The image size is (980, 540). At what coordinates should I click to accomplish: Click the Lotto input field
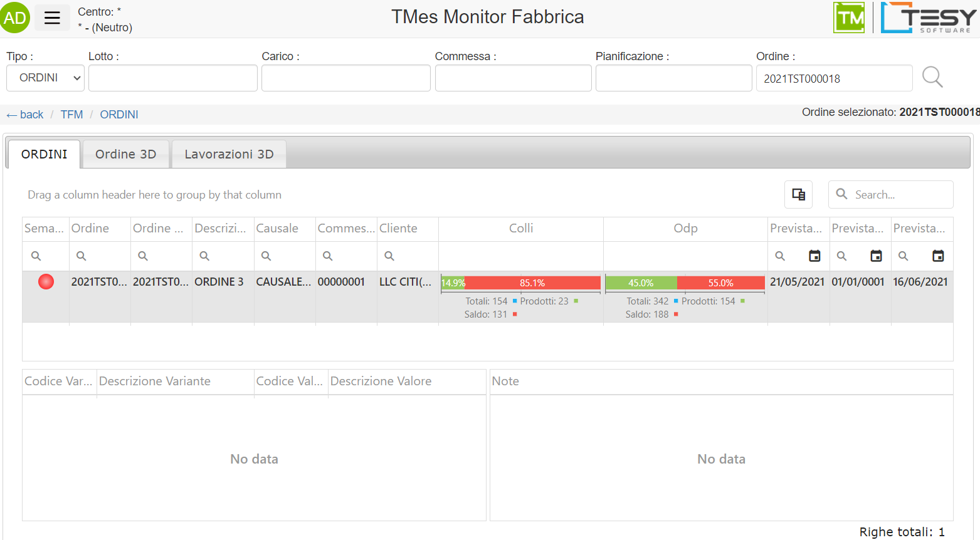172,78
